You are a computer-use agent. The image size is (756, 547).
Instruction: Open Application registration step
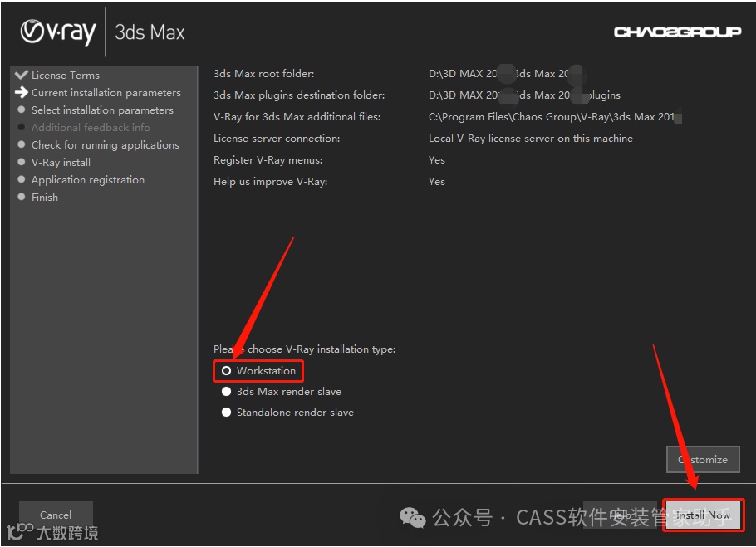pos(88,179)
